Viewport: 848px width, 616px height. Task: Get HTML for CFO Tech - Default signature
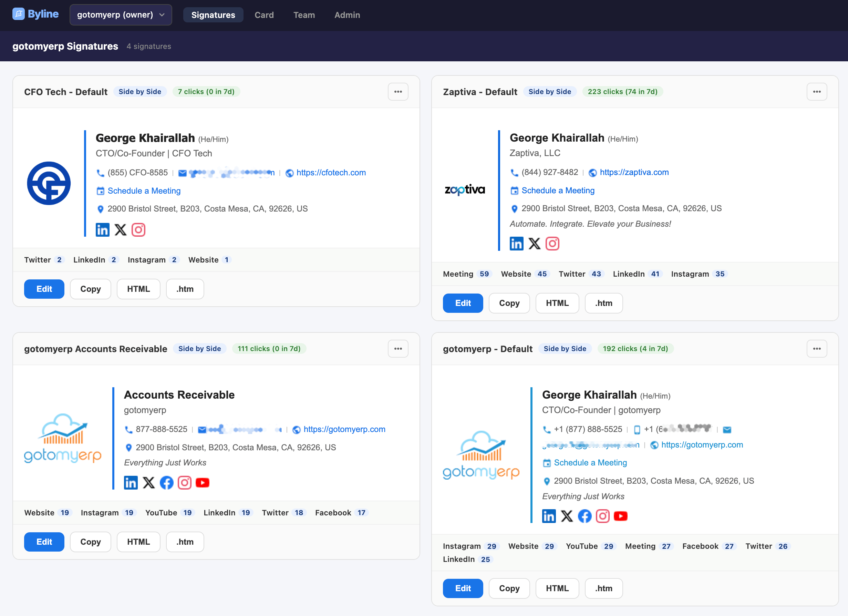click(138, 289)
